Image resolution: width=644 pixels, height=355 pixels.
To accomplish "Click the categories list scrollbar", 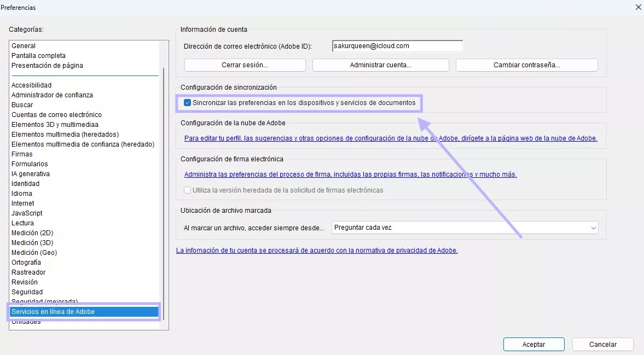I will (164, 193).
